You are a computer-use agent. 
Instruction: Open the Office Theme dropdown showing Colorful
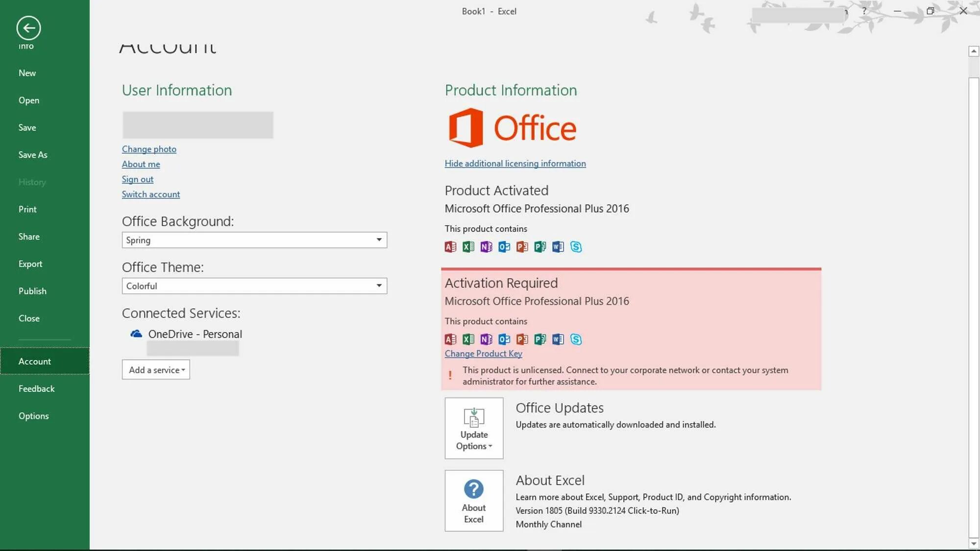[x=254, y=286]
